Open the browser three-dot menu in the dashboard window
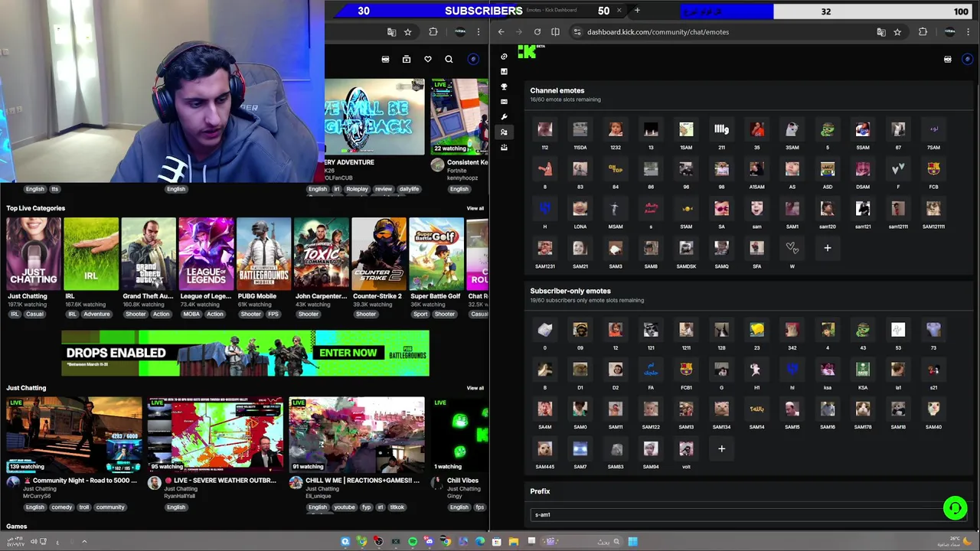Screen dimensions: 980x551 969,32
